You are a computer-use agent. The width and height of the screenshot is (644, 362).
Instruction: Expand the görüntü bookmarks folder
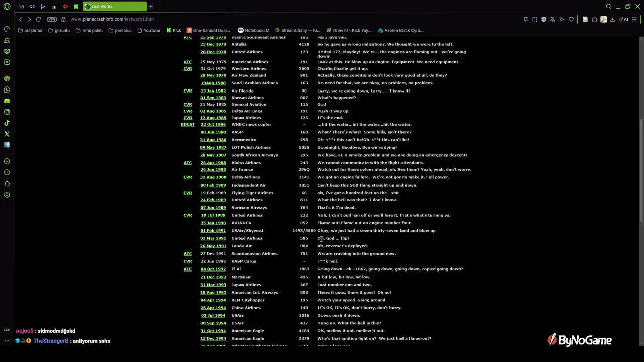(59, 30)
